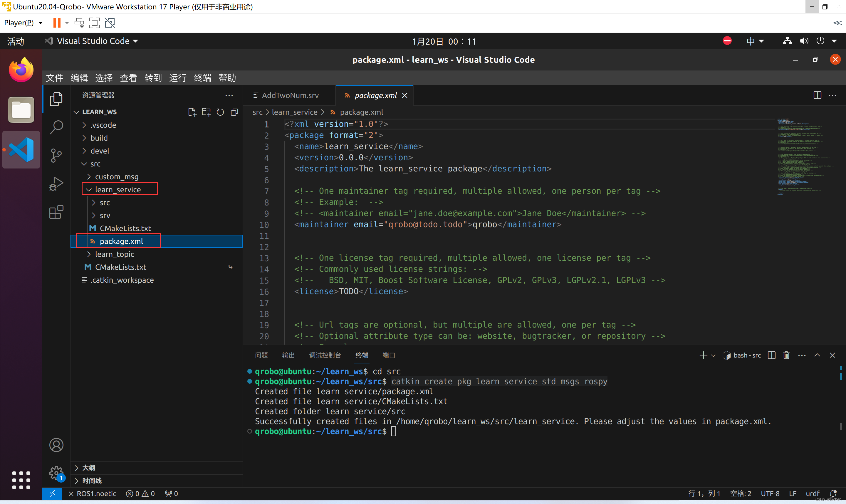Open Run and Debug view

point(56,184)
